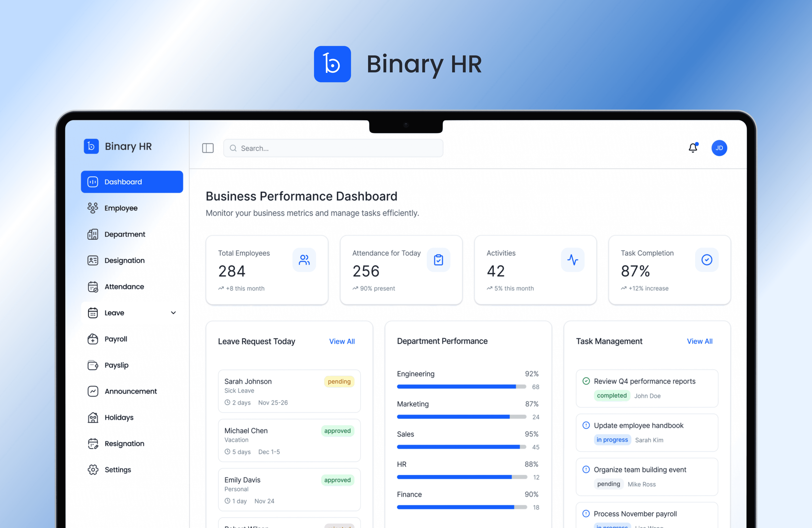Click completed check icon on Review Q4 task
Screen dimensions: 812x528
click(x=586, y=381)
